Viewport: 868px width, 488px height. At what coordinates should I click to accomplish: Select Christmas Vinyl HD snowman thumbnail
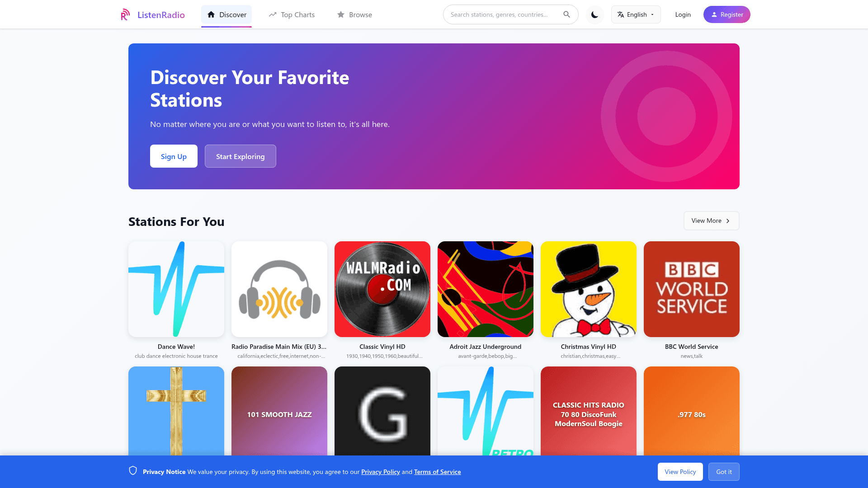point(589,289)
